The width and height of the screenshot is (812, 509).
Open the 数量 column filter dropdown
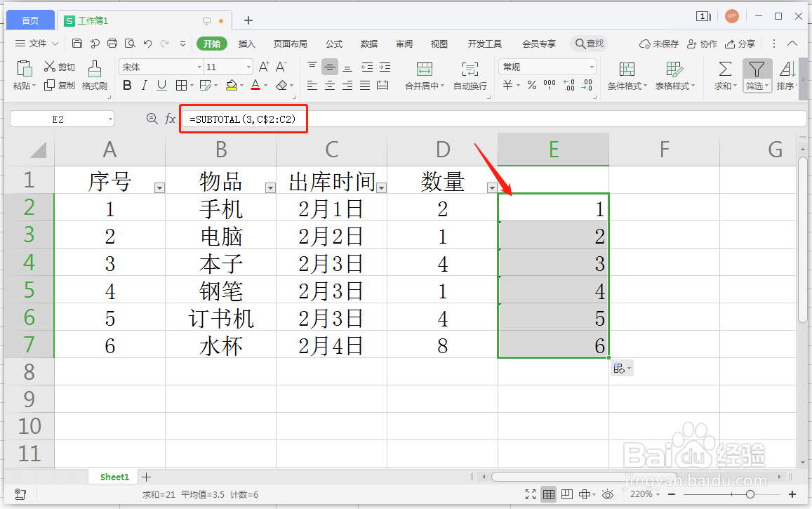[x=492, y=188]
